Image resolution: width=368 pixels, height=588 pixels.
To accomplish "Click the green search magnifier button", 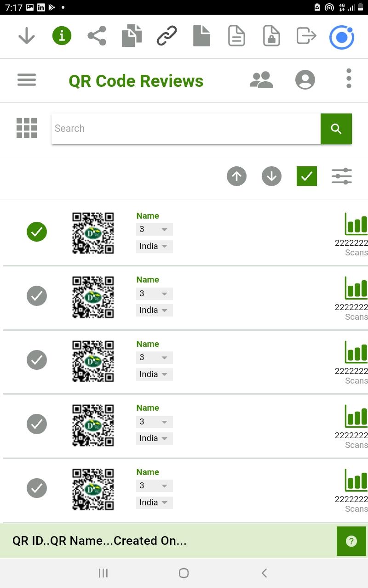I will pyautogui.click(x=336, y=129).
